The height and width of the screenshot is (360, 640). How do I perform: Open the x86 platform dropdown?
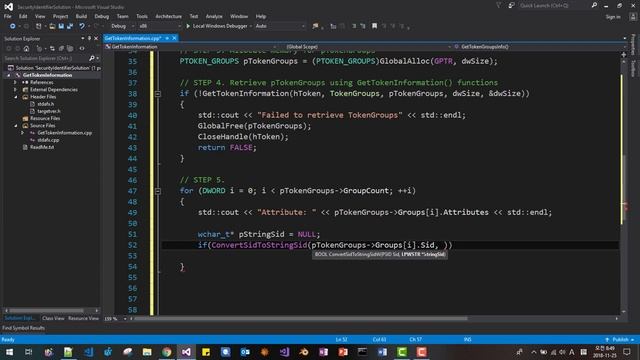160,26
